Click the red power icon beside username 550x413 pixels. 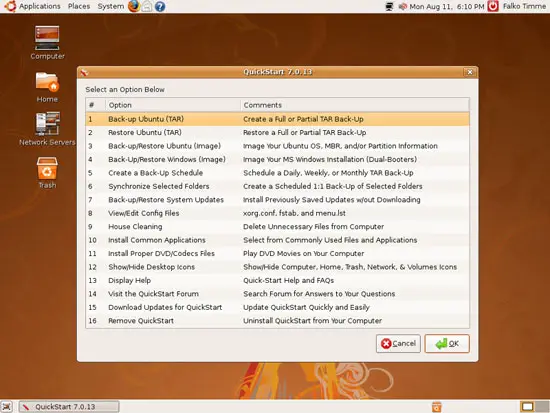point(493,6)
